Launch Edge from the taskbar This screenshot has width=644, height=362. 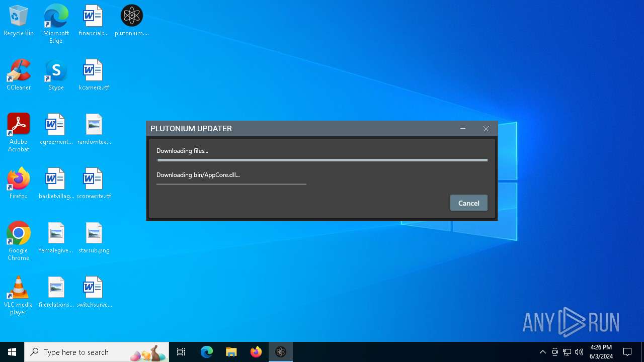pyautogui.click(x=207, y=352)
